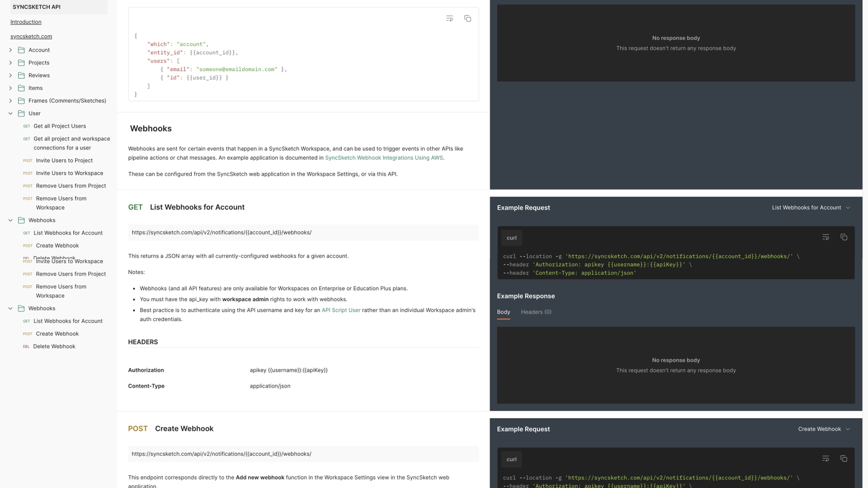Select Get all Project Users in sidebar
The height and width of the screenshot is (488, 868).
point(59,126)
